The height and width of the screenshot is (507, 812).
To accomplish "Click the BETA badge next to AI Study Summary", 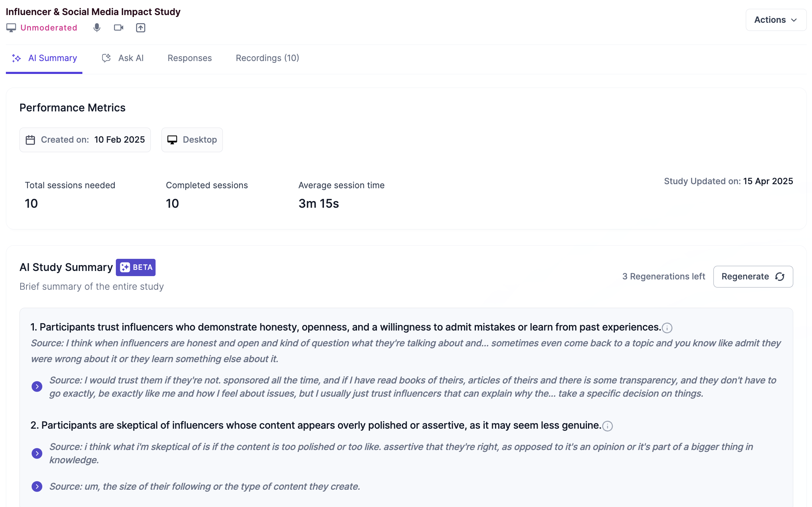I will pos(136,267).
